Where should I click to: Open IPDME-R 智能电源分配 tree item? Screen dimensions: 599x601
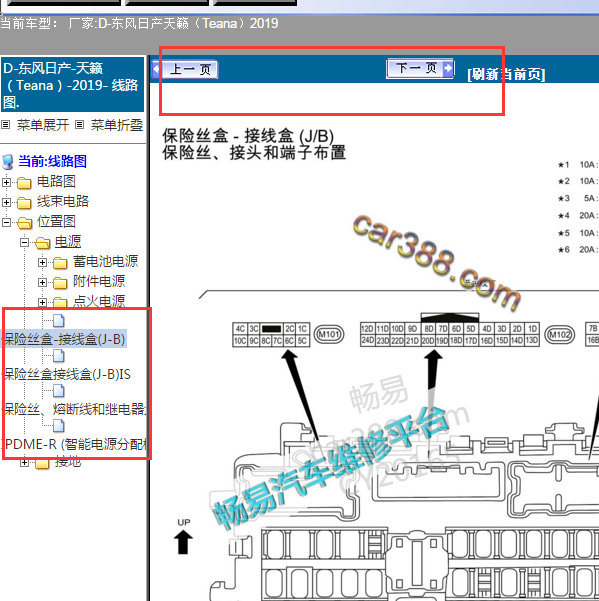[75, 444]
